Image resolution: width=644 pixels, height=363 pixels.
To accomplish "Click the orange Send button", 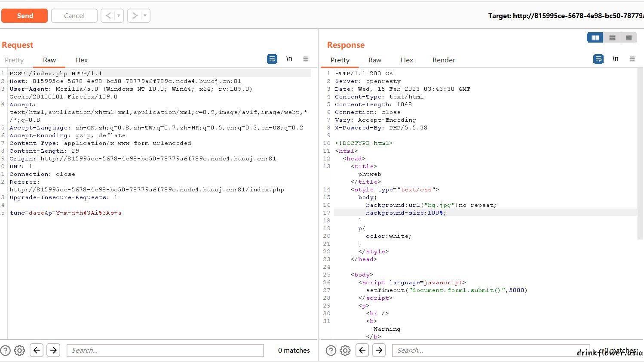I will tap(25, 16).
